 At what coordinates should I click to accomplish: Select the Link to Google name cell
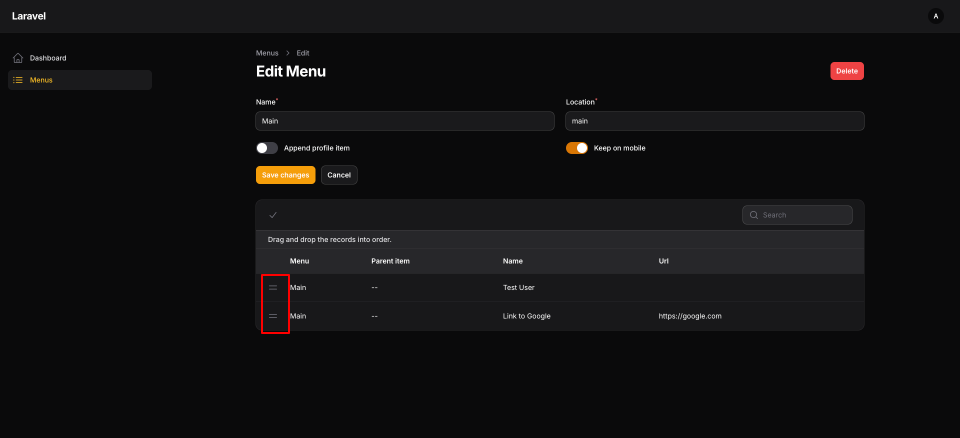point(526,316)
